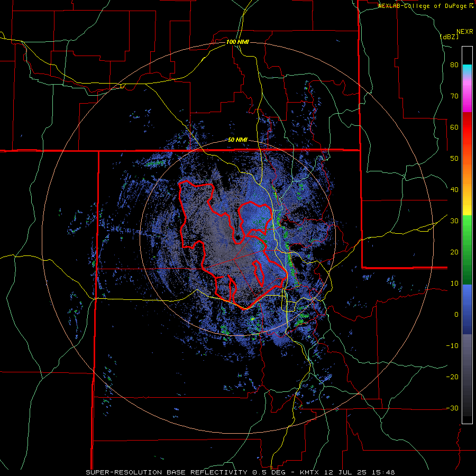
Task: Click the 20 value on the dBZ scale
Action: [454, 252]
